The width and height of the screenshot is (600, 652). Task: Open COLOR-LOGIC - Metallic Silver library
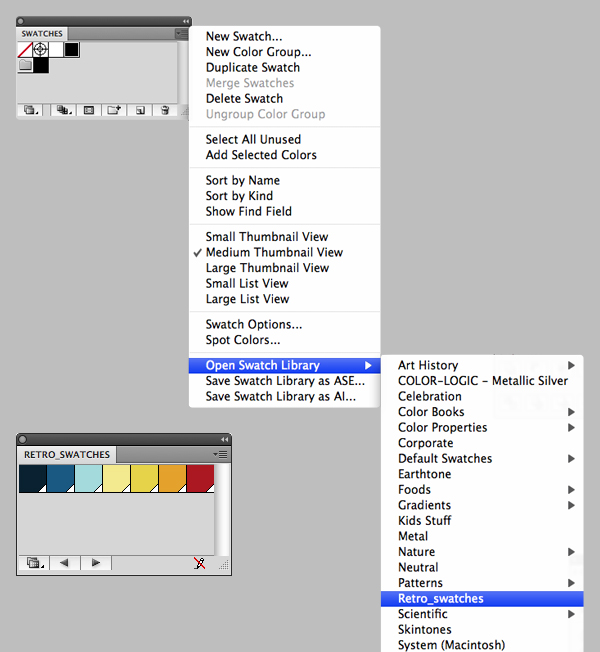[x=482, y=380]
